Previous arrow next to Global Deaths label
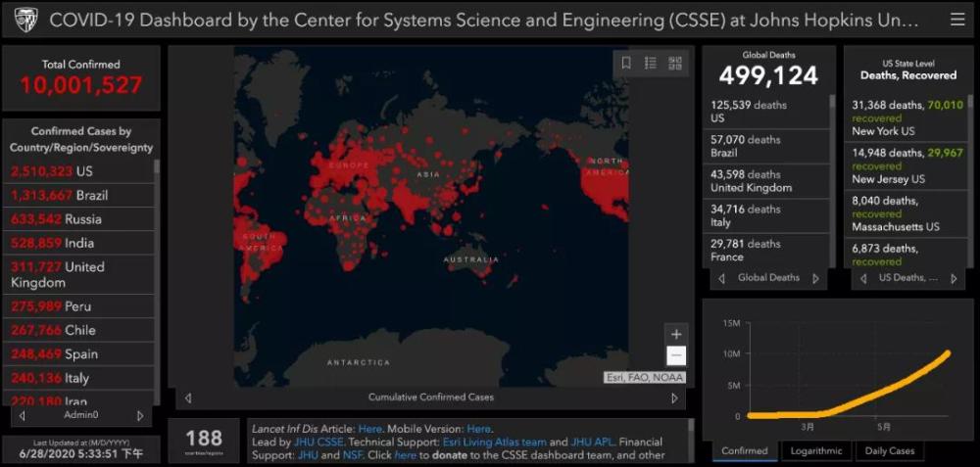The width and height of the screenshot is (980, 467). (x=722, y=278)
